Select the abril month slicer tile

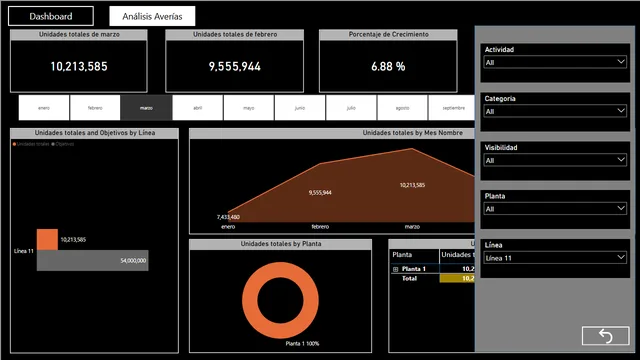tap(198, 108)
